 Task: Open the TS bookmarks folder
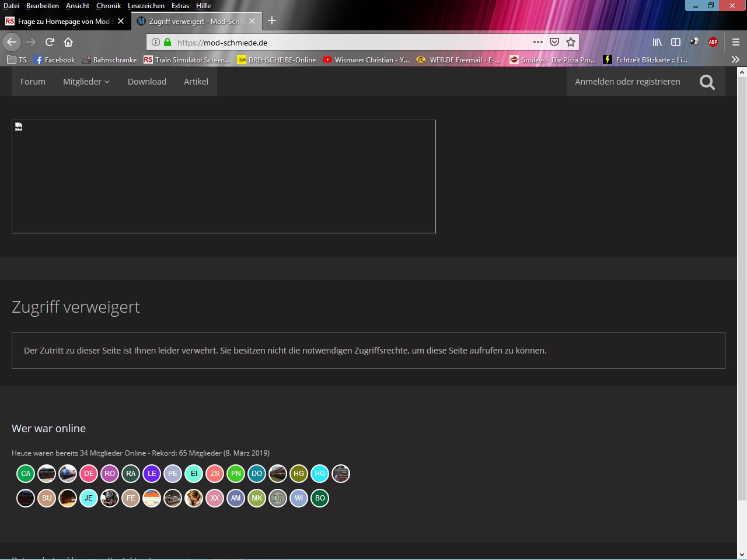(x=17, y=60)
